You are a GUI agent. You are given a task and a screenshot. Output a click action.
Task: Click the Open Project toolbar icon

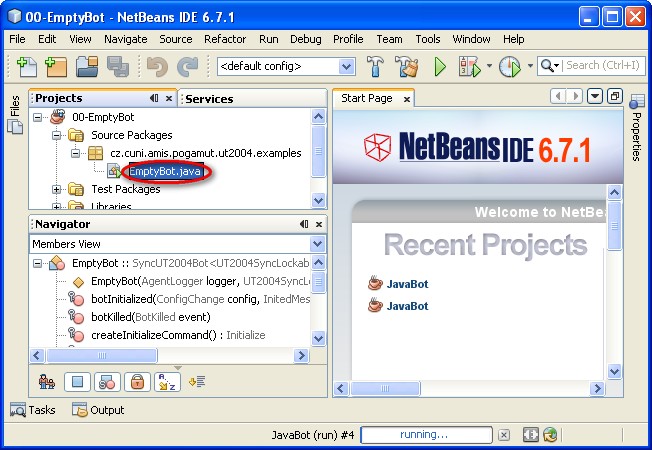(x=87, y=67)
